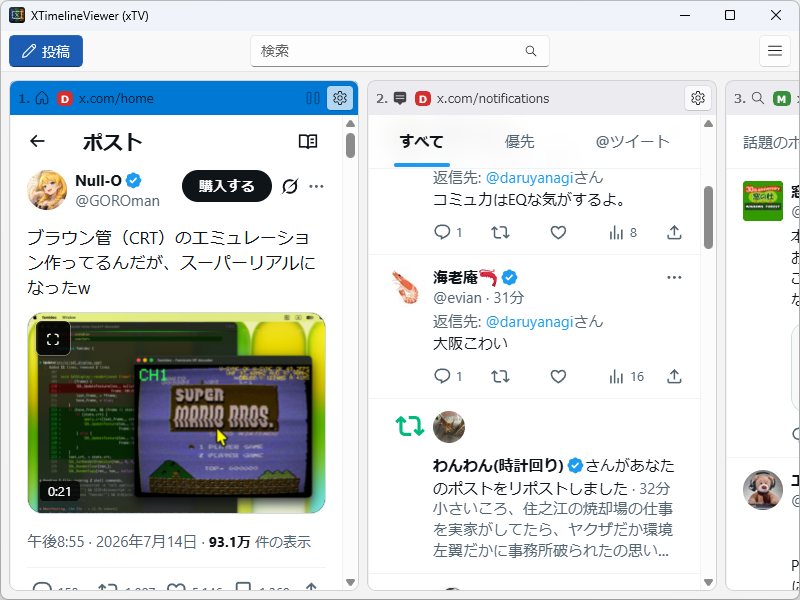Click column 1 scrollbar up arrow

coord(350,123)
